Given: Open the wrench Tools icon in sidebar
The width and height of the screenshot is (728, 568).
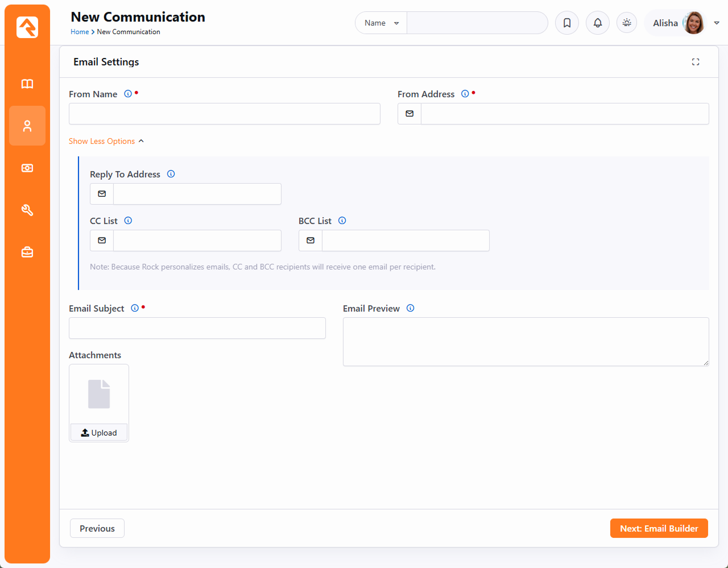Looking at the screenshot, I should click(x=27, y=210).
